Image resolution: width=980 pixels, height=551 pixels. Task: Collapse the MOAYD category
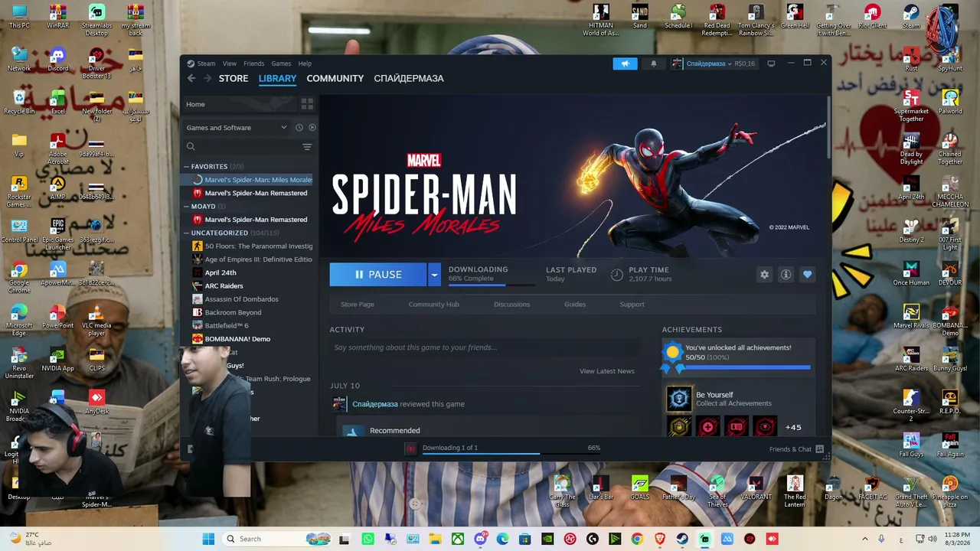186,207
